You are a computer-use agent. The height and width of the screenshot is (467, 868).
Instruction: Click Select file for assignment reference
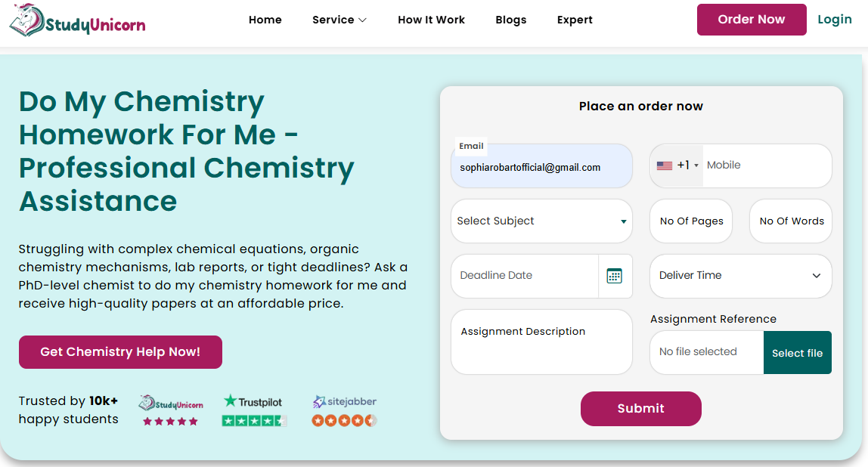pyautogui.click(x=797, y=353)
